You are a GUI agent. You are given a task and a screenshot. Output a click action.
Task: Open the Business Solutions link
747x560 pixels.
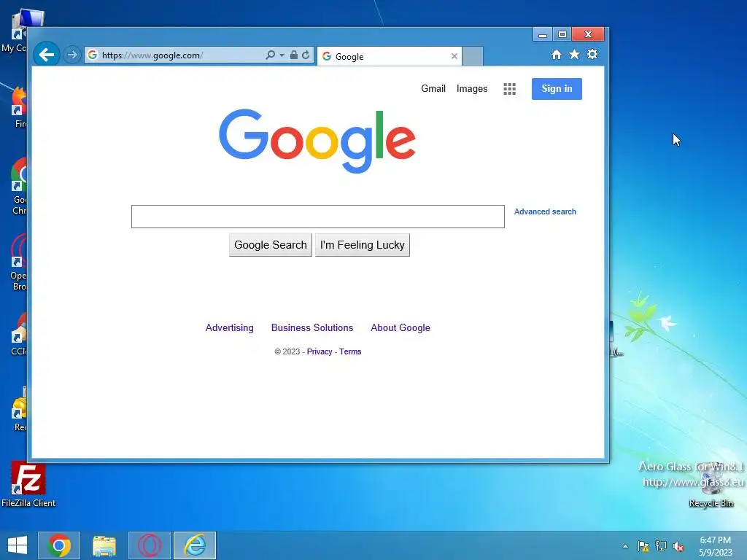(x=312, y=327)
